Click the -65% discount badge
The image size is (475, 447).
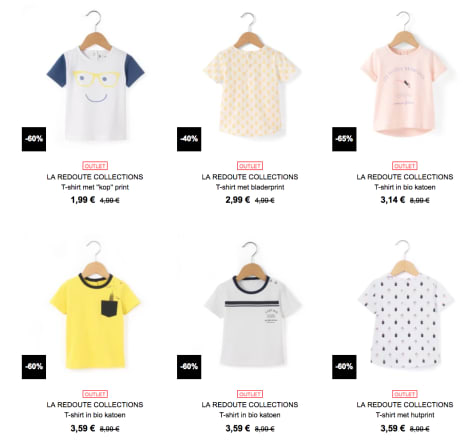click(344, 139)
